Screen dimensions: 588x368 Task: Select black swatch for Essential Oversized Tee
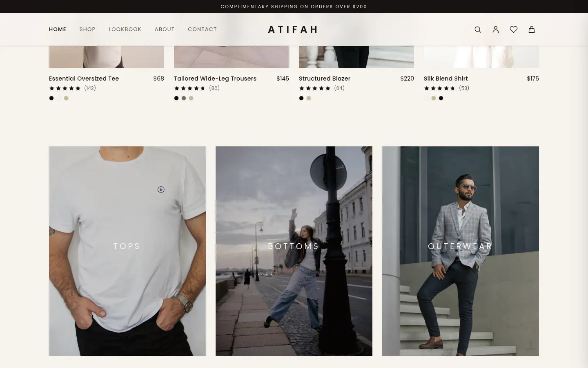(51, 98)
